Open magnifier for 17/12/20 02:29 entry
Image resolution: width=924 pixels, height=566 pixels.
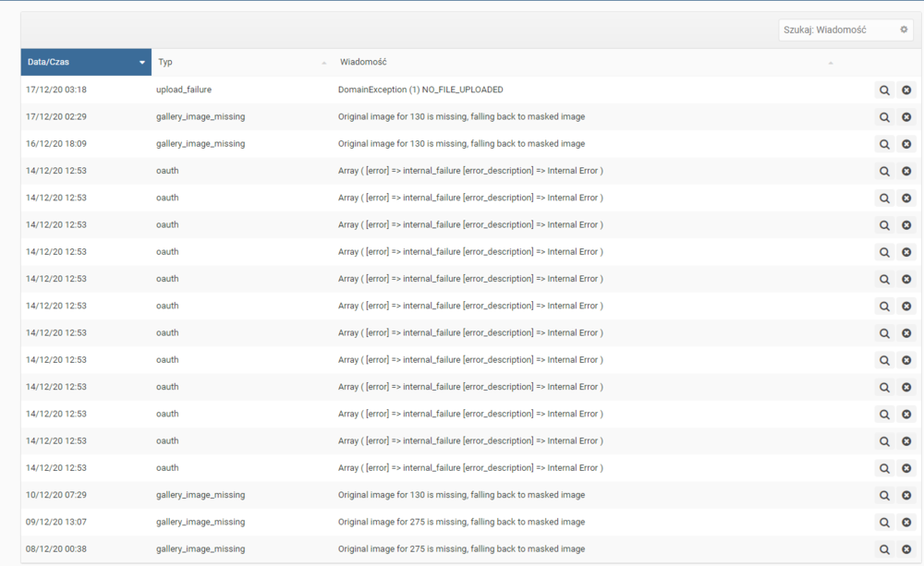[x=884, y=117]
